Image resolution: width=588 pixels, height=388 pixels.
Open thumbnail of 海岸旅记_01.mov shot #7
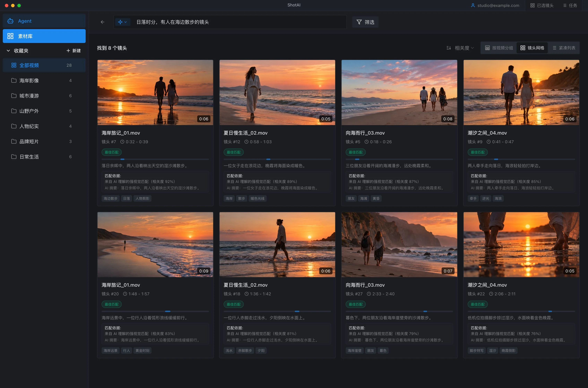[155, 92]
